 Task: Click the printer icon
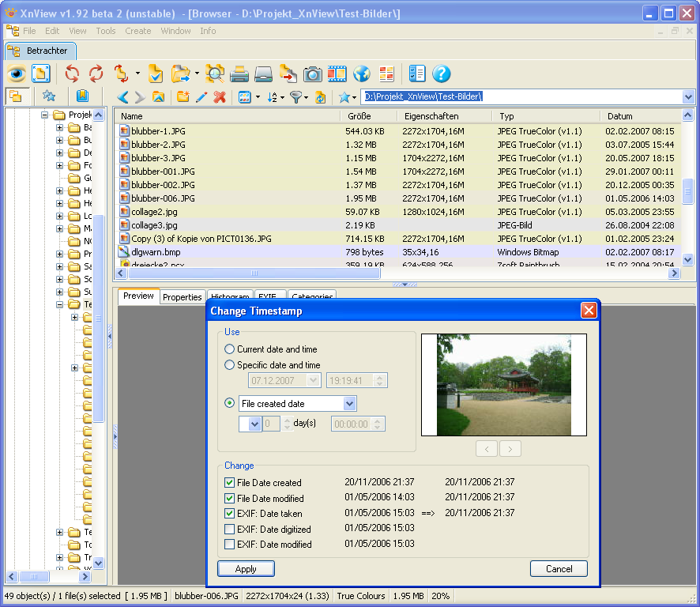[239, 74]
